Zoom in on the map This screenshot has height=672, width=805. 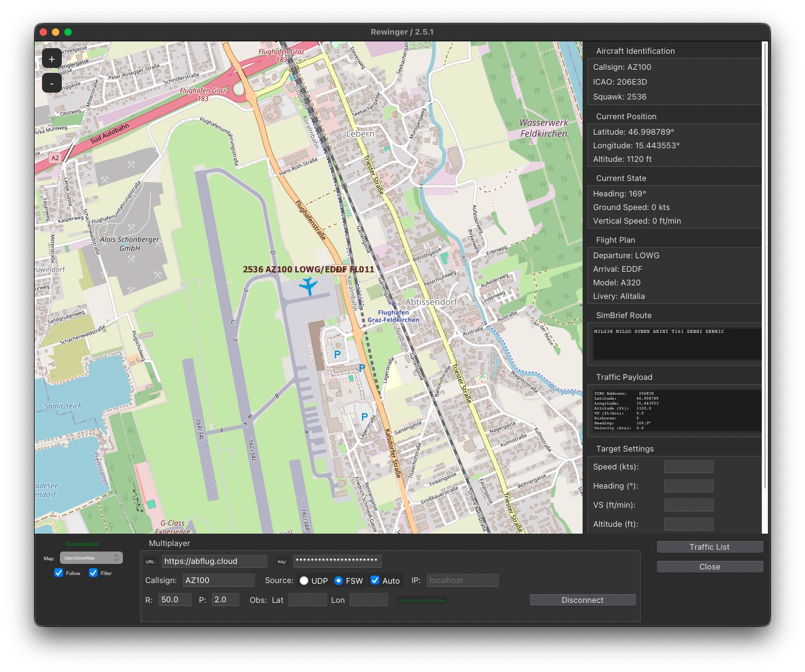click(52, 59)
